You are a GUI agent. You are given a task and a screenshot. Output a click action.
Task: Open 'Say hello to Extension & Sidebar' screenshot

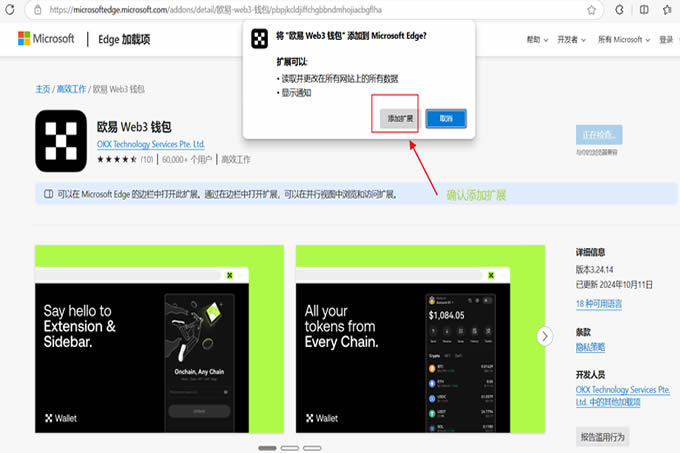click(159, 339)
